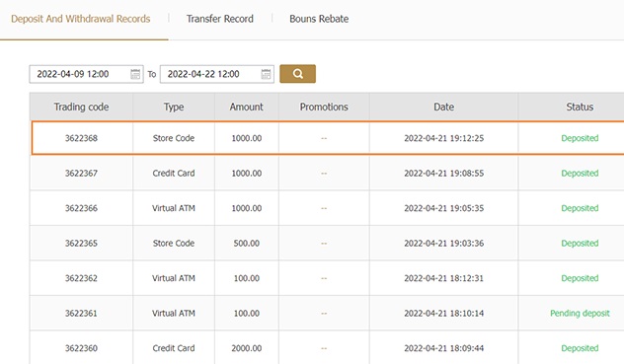Select trading code 3622362
The image size is (624, 364).
pyautogui.click(x=81, y=278)
